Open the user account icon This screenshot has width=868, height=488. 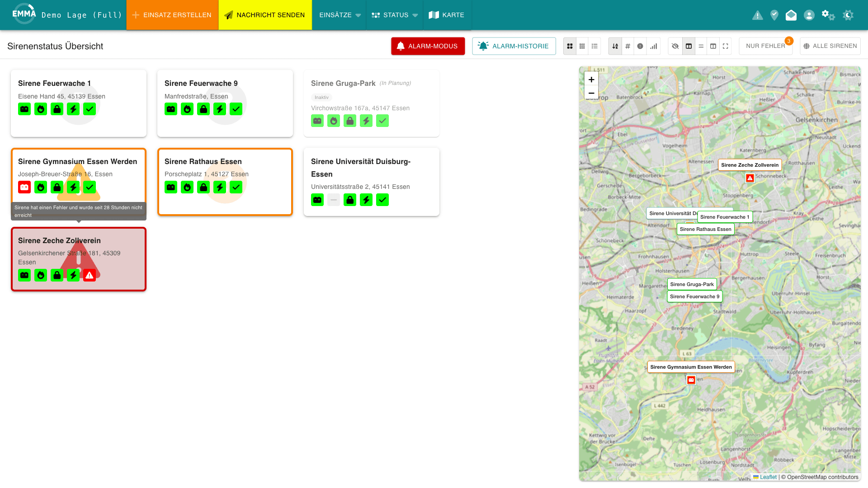point(809,15)
